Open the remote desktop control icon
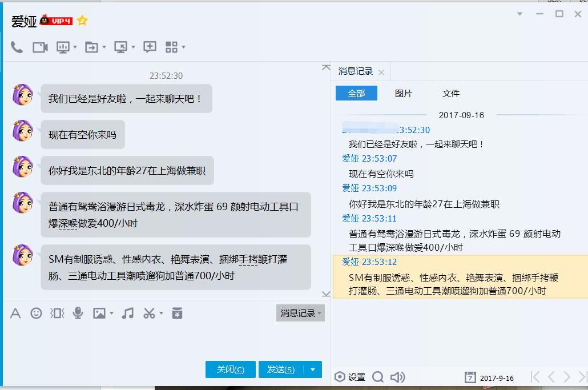588x390 pixels. pos(121,47)
